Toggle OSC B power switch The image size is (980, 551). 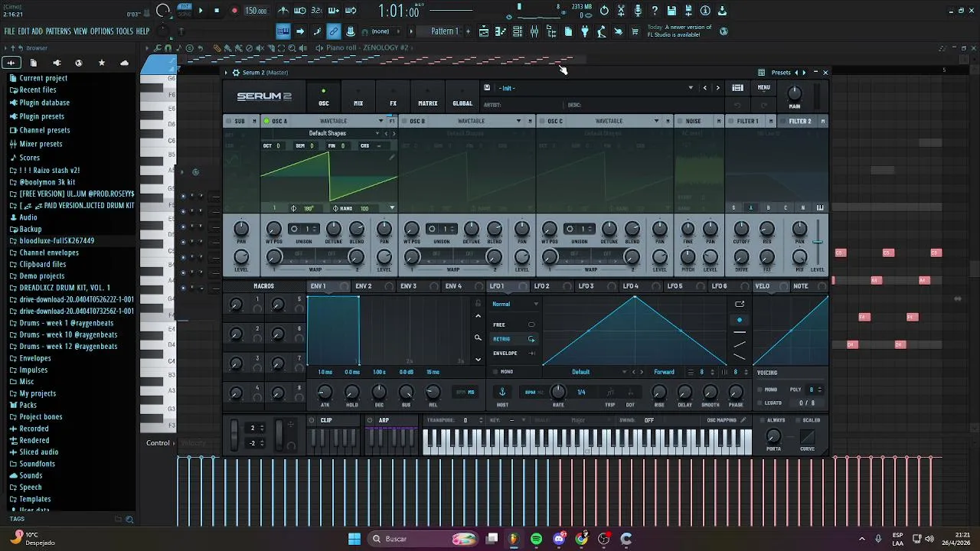click(x=404, y=121)
